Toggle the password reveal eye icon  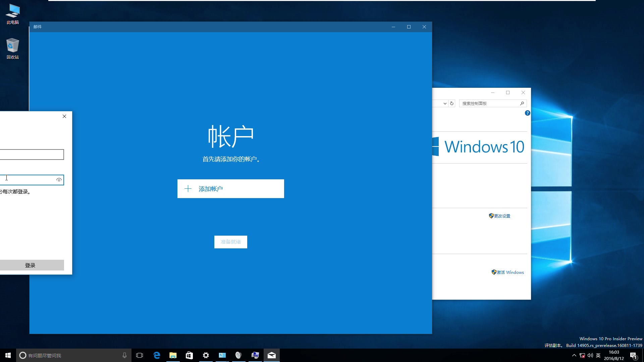coord(59,180)
